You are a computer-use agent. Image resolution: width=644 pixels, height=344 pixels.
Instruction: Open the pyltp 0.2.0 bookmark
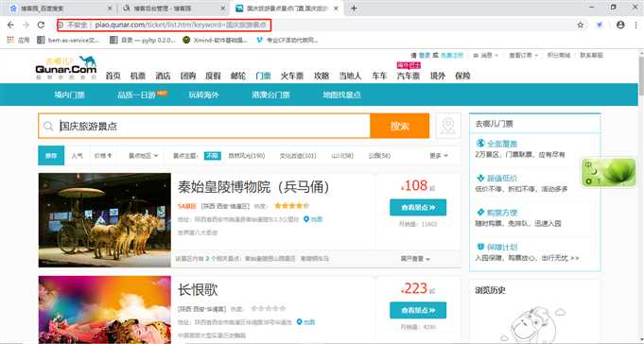click(x=143, y=41)
